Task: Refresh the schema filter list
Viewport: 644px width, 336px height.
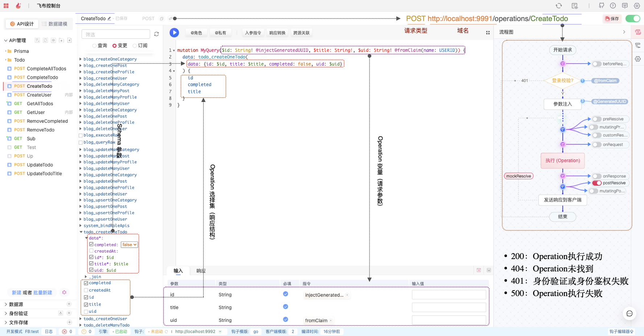Action: [156, 34]
